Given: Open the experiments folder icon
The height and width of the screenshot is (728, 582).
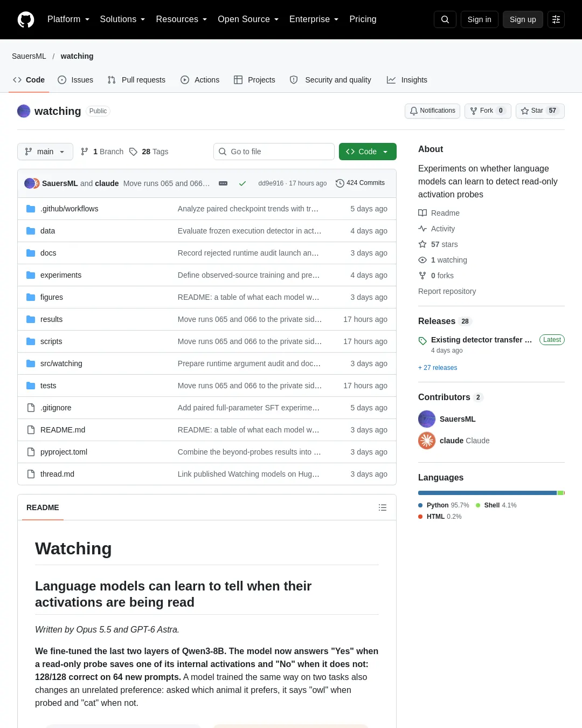Looking at the screenshot, I should click(x=31, y=275).
